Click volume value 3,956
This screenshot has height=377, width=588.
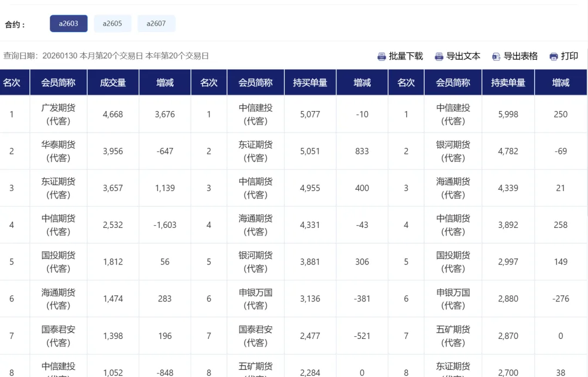113,151
